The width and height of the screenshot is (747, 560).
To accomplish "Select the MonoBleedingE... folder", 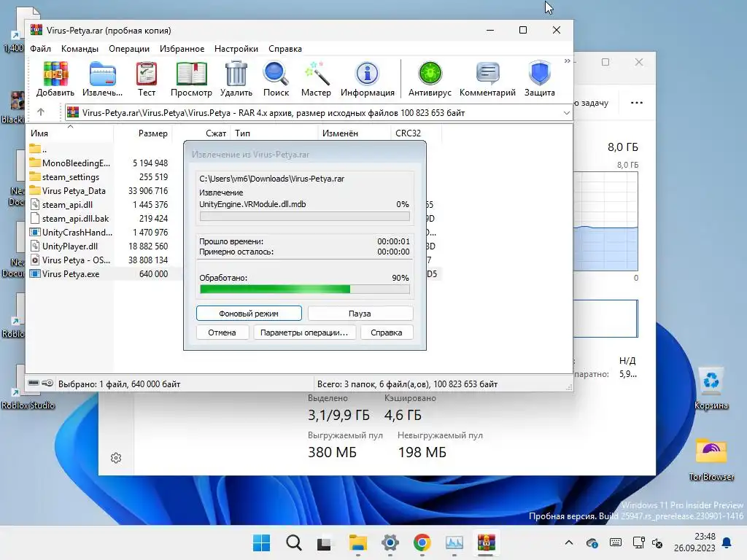I will 70,163.
